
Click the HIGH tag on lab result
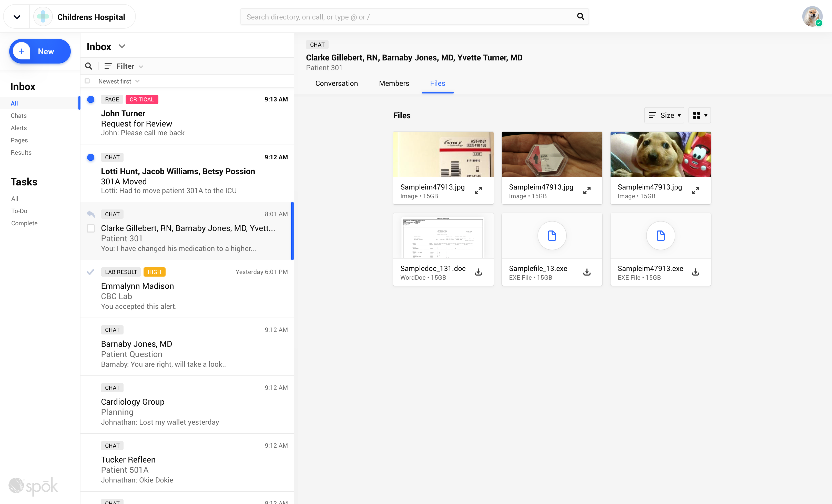pos(154,272)
